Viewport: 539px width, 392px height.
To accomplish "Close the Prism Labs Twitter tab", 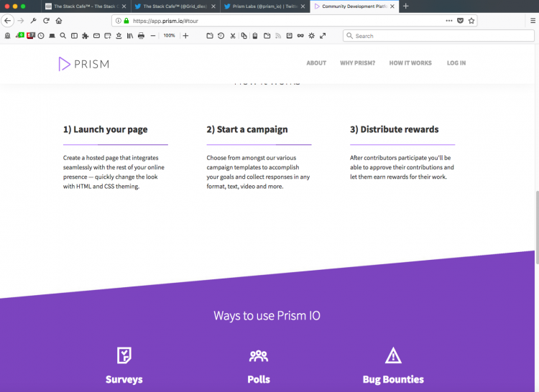I will [x=303, y=6].
